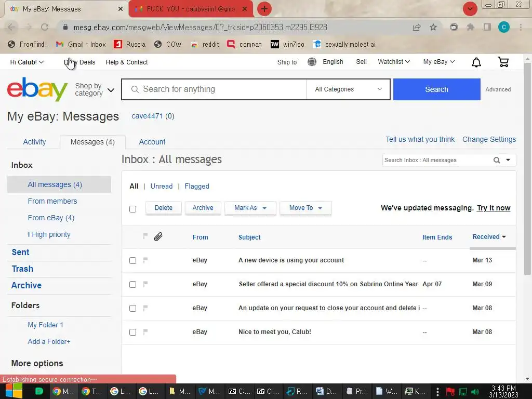Screen dimensions: 532x399
Task: Open the Gmail - Inbox bookmark
Action: [81, 44]
